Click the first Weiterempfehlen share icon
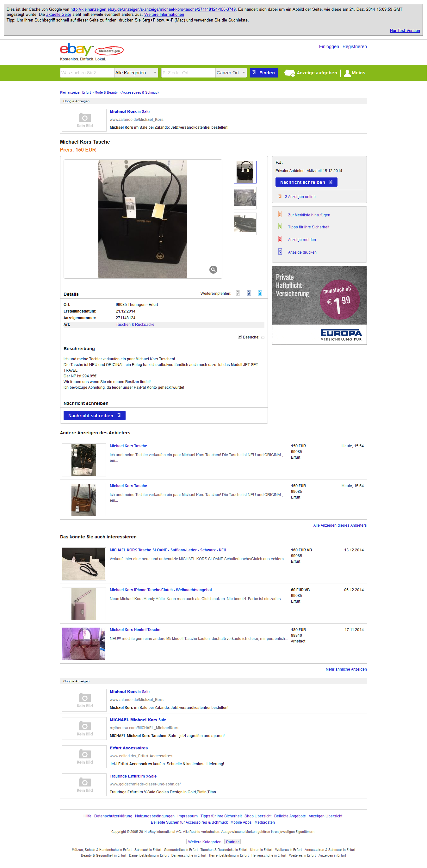Image resolution: width=427 pixels, height=868 pixels. [x=238, y=293]
